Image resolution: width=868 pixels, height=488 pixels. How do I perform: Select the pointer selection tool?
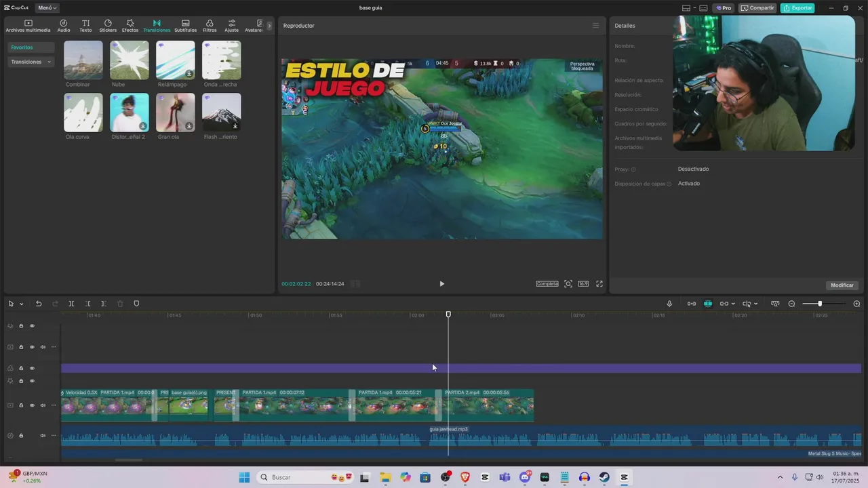[11, 304]
